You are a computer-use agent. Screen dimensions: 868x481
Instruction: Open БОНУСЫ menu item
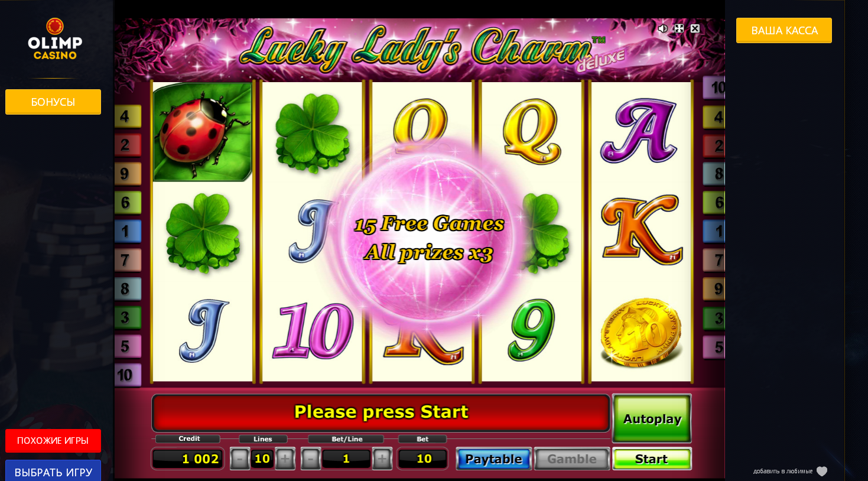[x=53, y=102]
